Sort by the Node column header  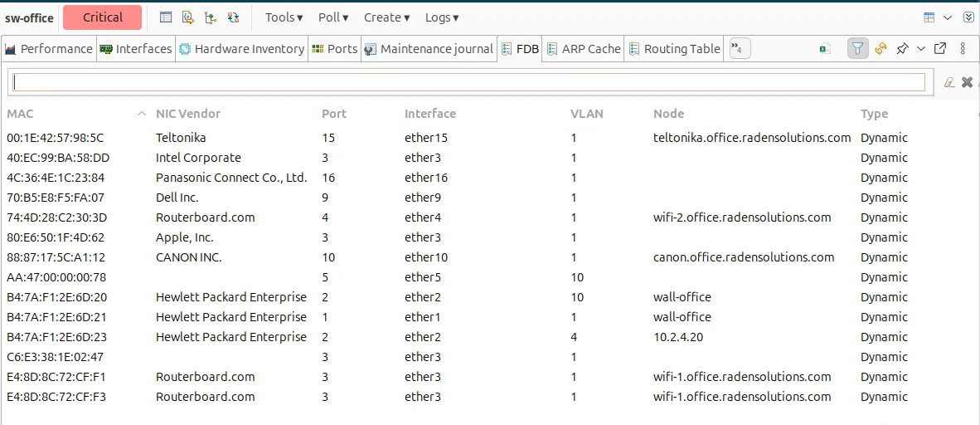pyautogui.click(x=668, y=114)
